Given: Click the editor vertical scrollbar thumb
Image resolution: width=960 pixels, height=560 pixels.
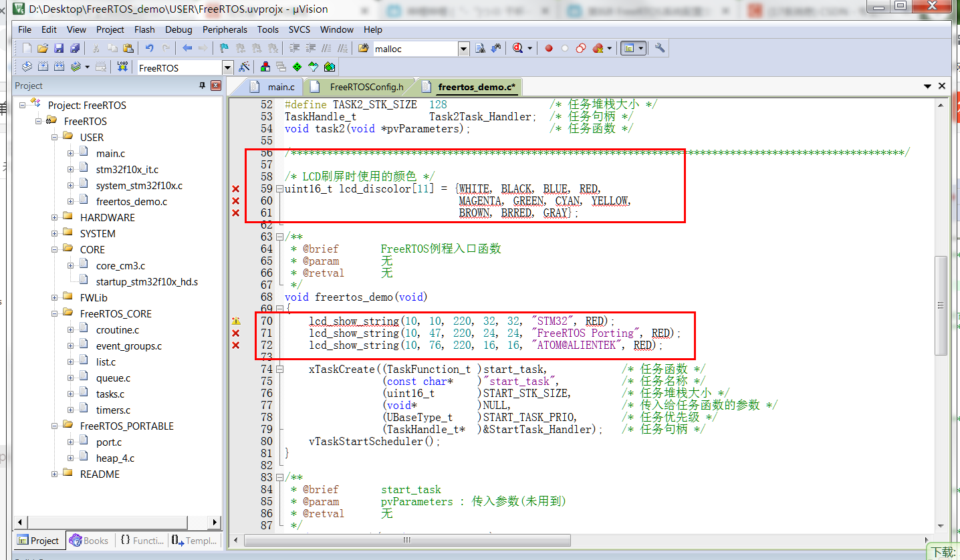Looking at the screenshot, I should pos(941,305).
